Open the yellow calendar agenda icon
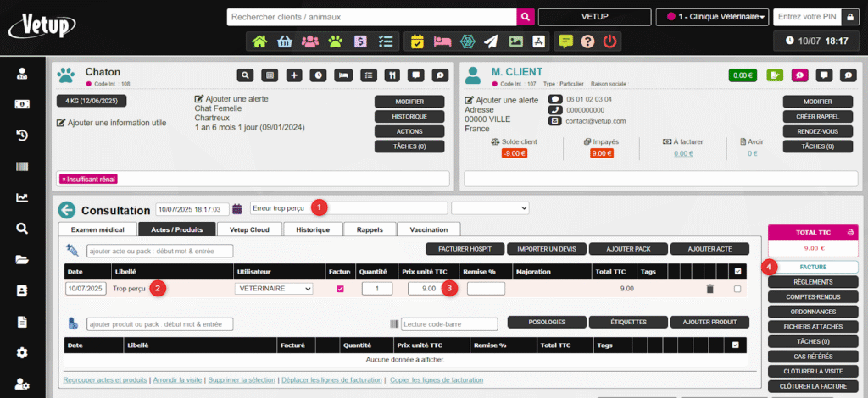The height and width of the screenshot is (398, 868). 417,41
